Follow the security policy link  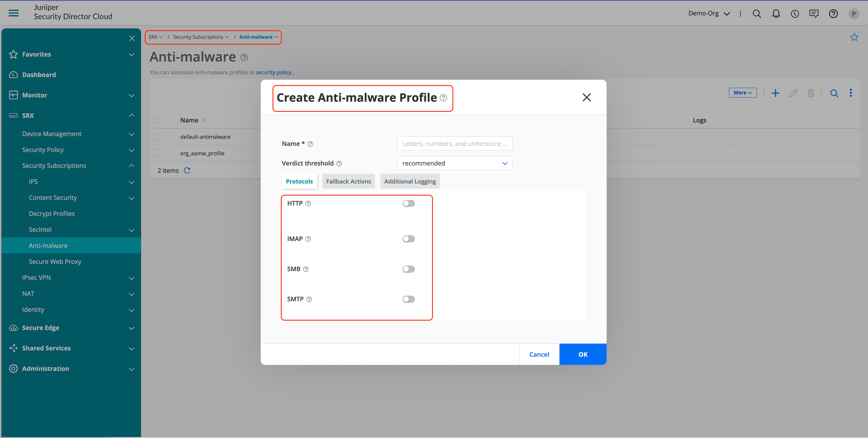click(x=274, y=72)
